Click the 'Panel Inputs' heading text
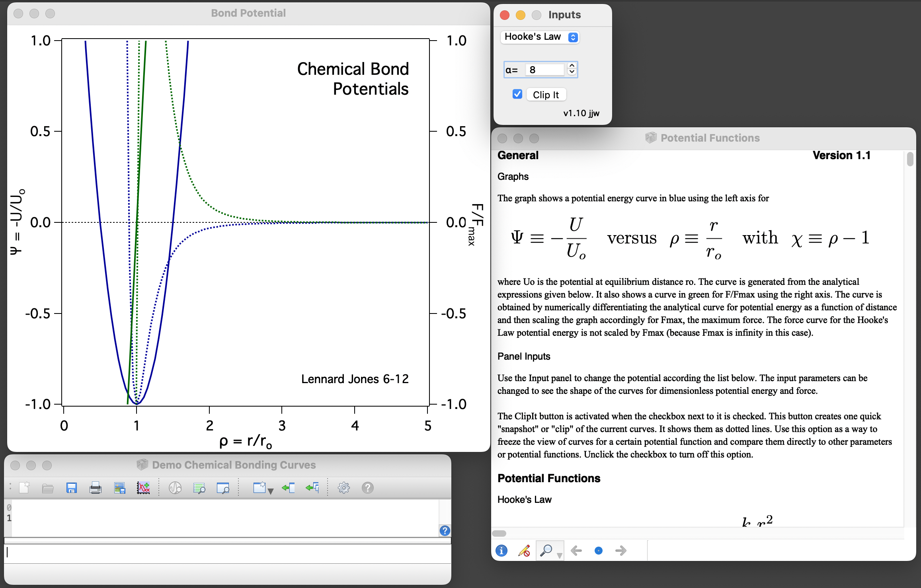The width and height of the screenshot is (921, 588). [524, 356]
